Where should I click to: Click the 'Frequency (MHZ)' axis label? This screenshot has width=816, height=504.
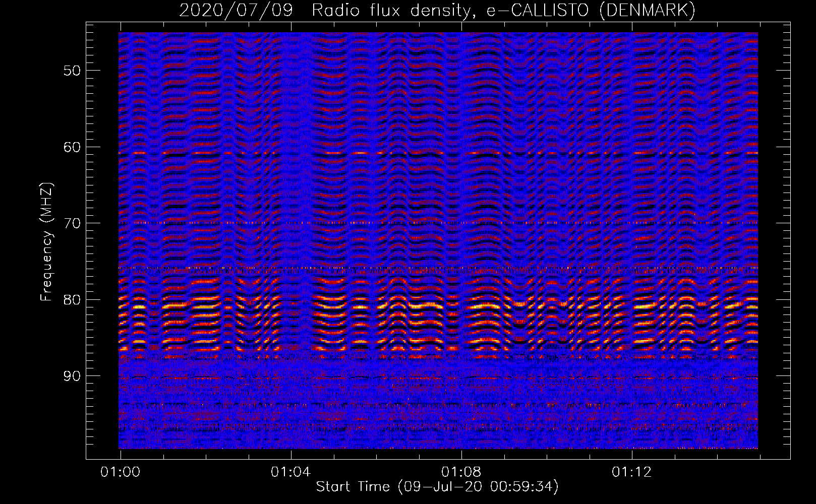46,242
